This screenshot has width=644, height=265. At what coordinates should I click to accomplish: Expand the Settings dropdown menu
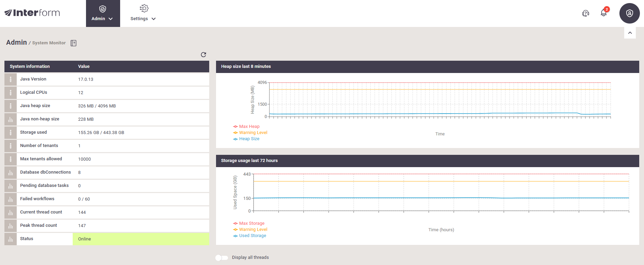pos(143,14)
